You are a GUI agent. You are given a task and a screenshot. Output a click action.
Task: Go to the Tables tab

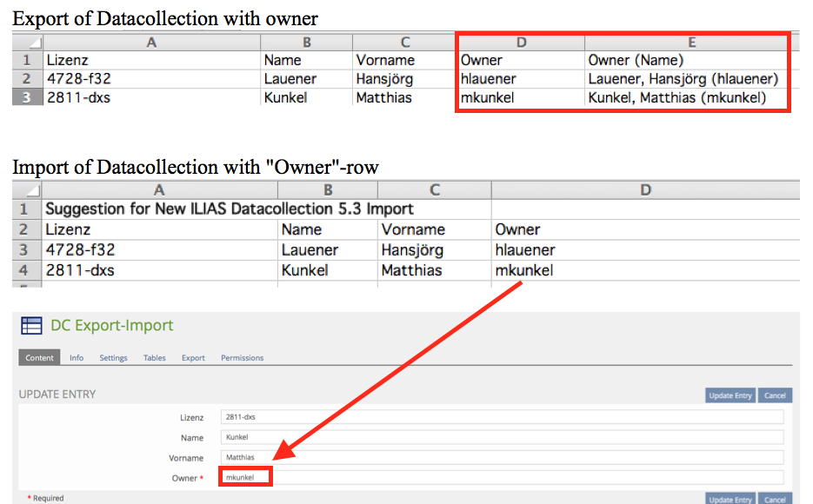coord(155,358)
